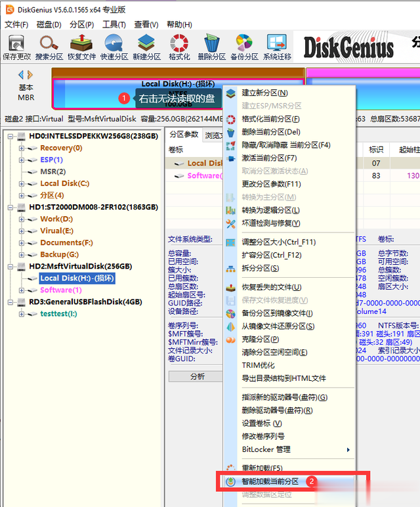Click the 格式化当前分区 lifebuoy icon
The width and height of the screenshot is (420, 507).
pos(231,120)
